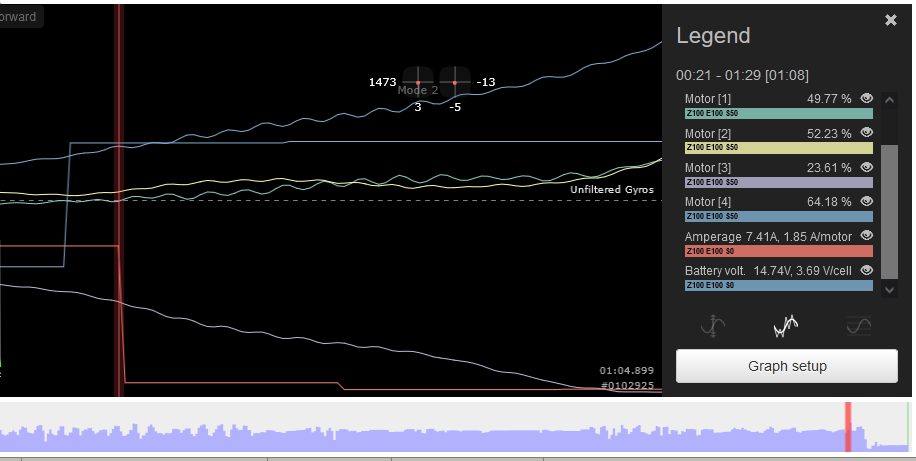Click the right stick position overlay

tap(454, 82)
